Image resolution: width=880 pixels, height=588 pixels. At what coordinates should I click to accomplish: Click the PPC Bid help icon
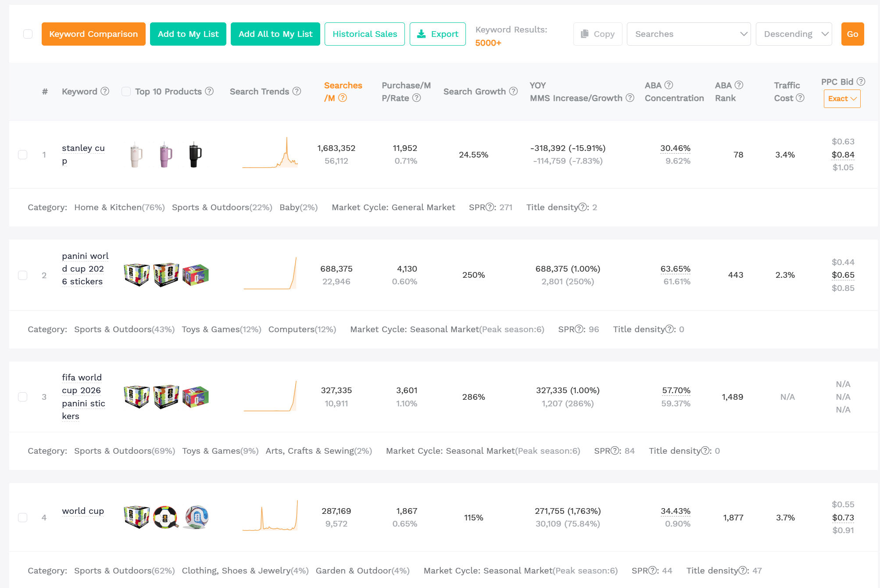[x=861, y=82]
